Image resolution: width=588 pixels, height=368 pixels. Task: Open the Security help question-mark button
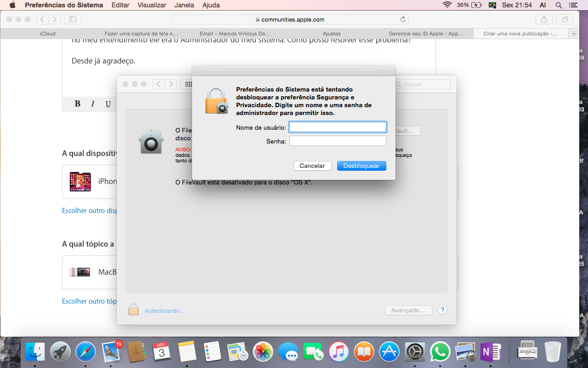click(442, 310)
